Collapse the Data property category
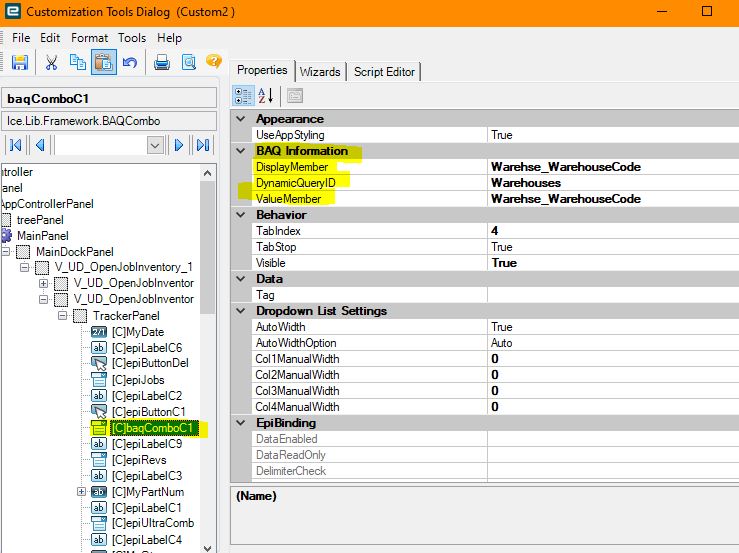The width and height of the screenshot is (739, 553). pyautogui.click(x=241, y=279)
